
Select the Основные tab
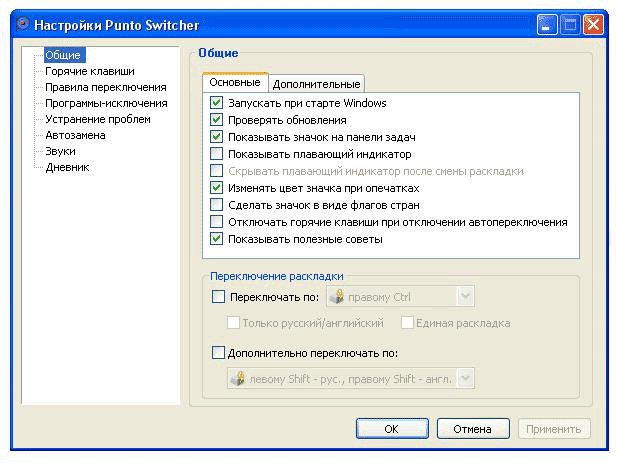click(235, 83)
